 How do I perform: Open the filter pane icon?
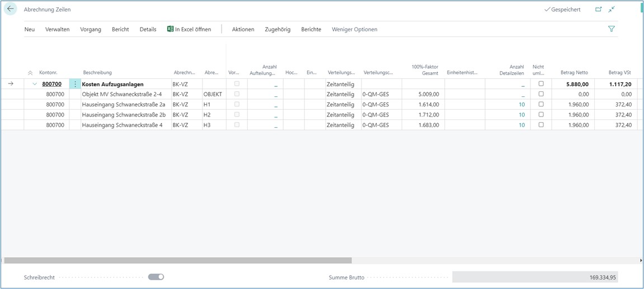pyautogui.click(x=611, y=29)
